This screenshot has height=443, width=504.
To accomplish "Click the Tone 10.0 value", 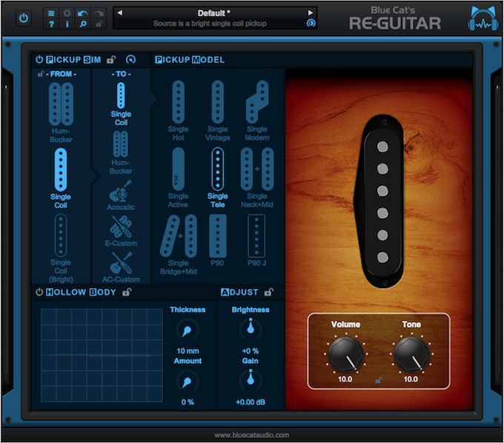I will (x=411, y=379).
